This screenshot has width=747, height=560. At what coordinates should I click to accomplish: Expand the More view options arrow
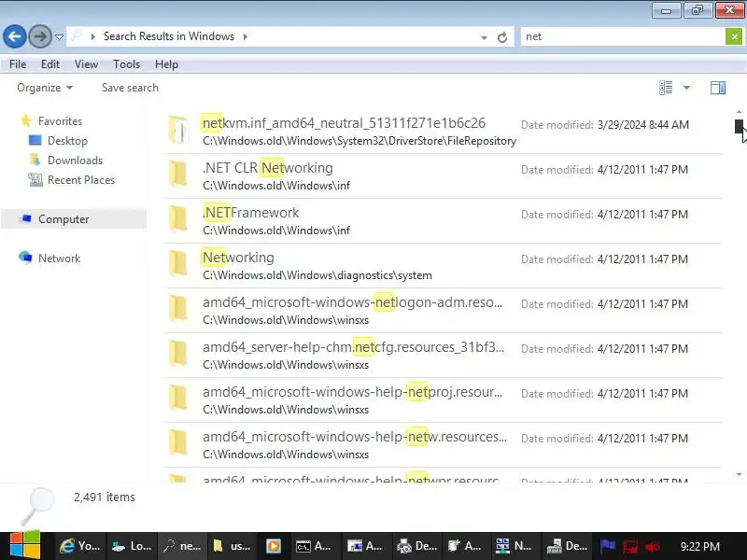click(686, 88)
